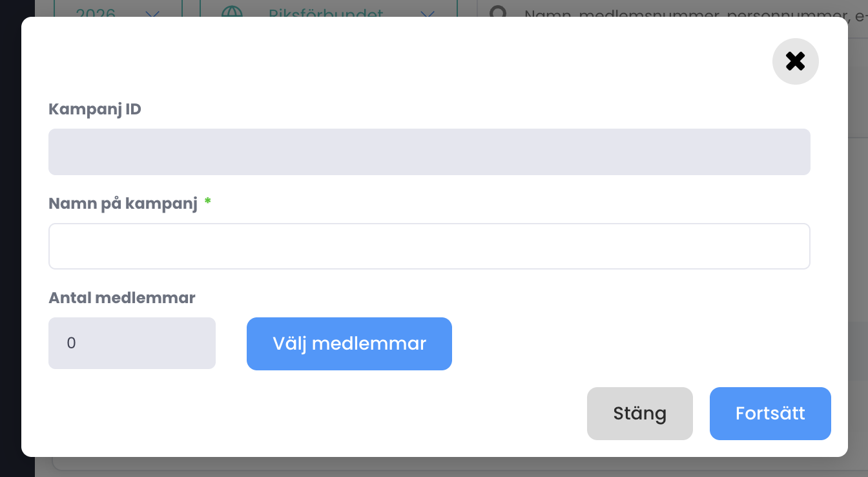This screenshot has width=868, height=477.
Task: Click the Antal medlemmar field showing 0
Action: [x=132, y=343]
